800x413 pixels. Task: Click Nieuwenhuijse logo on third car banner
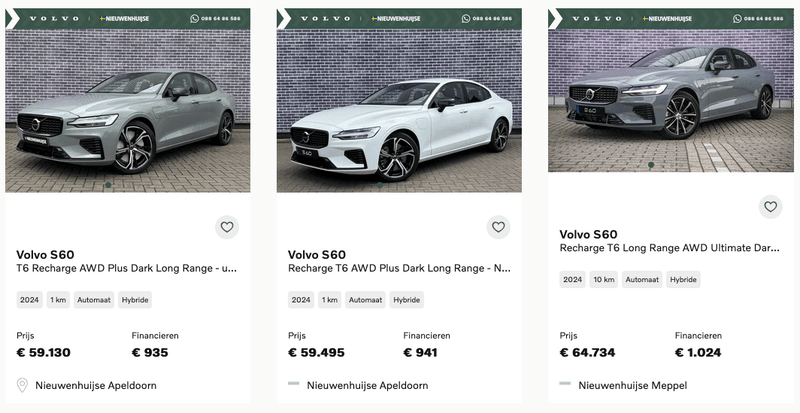[x=668, y=18]
